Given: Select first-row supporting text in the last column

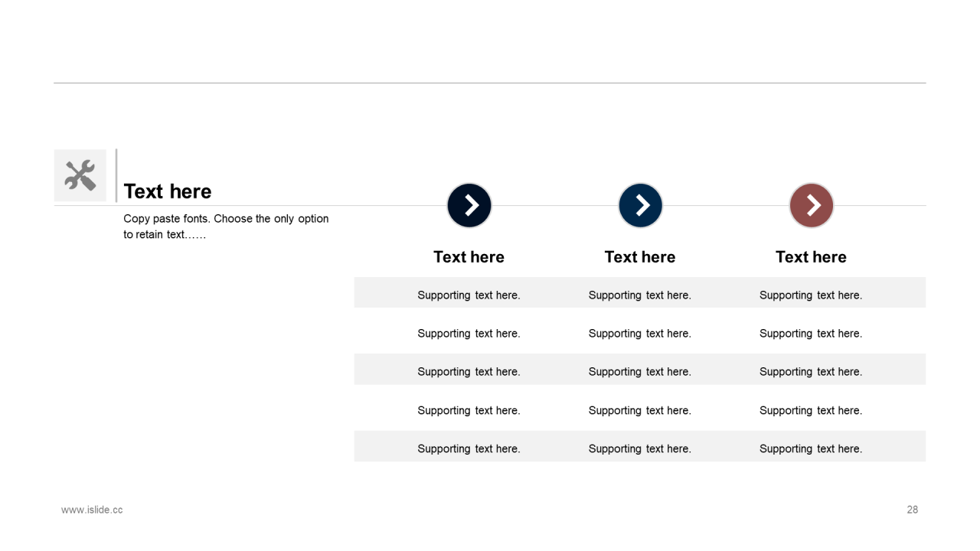Looking at the screenshot, I should tap(811, 295).
